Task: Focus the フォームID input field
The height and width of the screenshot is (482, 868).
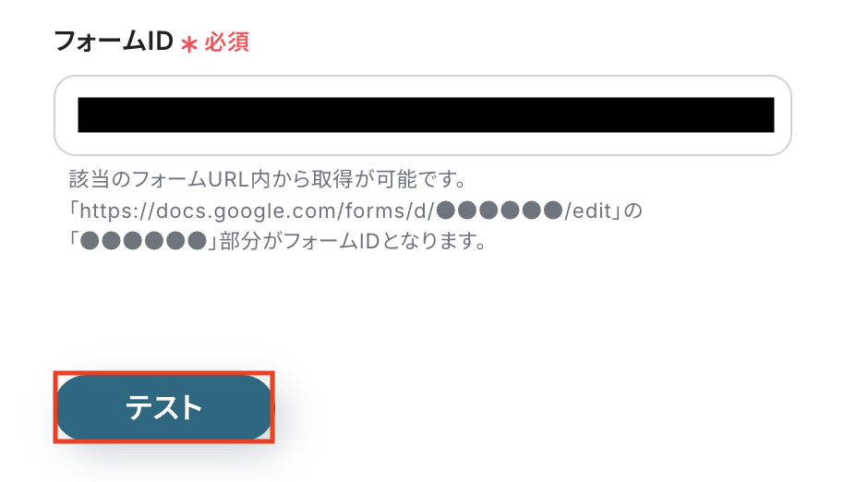Action: click(422, 115)
